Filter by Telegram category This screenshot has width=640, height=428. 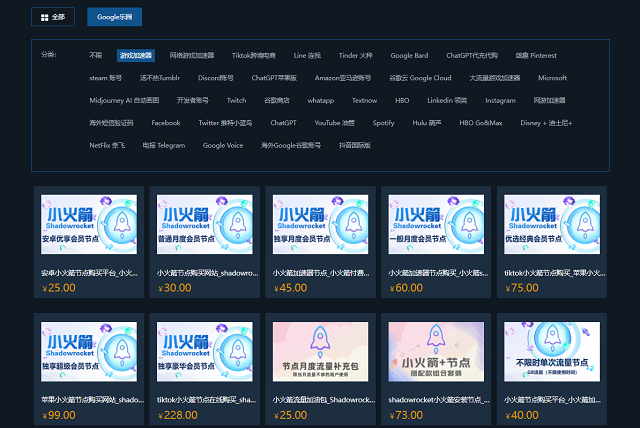click(164, 145)
